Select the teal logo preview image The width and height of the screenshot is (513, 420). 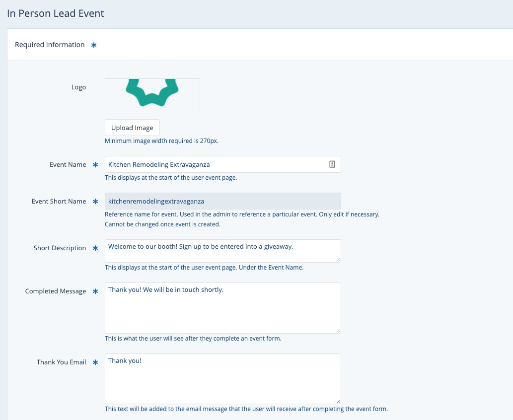pyautogui.click(x=152, y=93)
